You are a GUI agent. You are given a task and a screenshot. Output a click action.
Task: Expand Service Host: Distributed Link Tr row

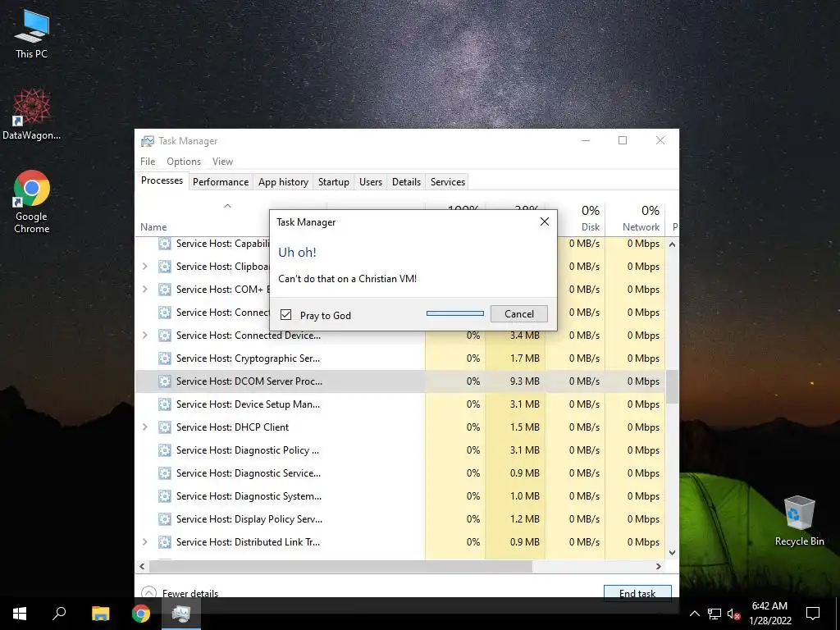pos(144,542)
